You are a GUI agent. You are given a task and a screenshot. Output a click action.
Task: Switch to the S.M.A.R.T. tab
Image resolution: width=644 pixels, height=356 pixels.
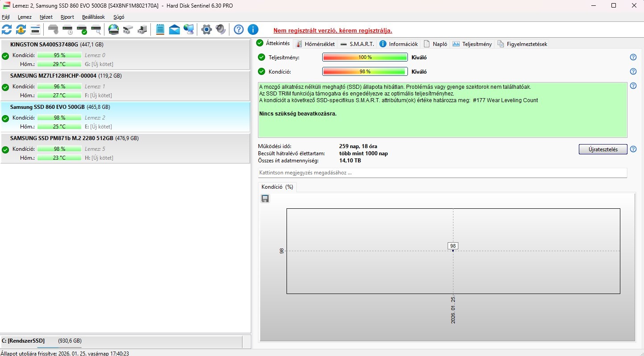[x=357, y=44]
